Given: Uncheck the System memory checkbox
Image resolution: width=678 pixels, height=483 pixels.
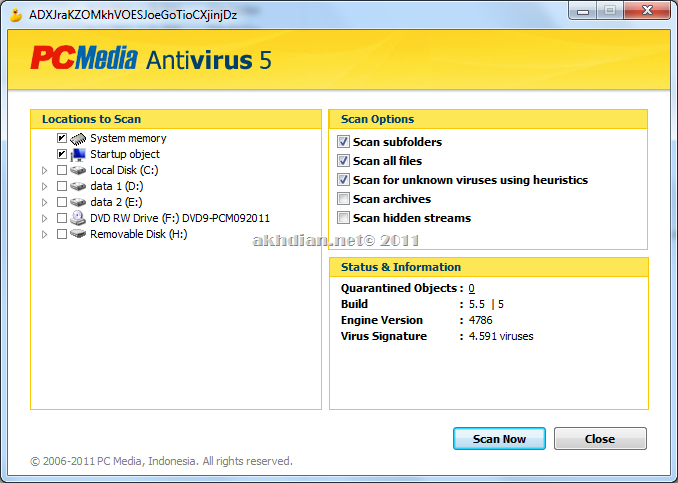Looking at the screenshot, I should [62, 138].
